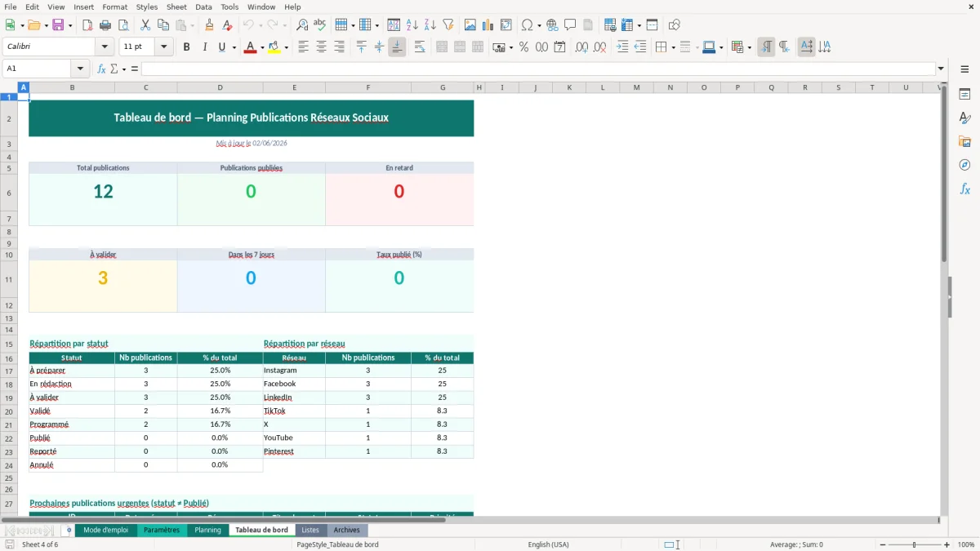Viewport: 980px width, 551px height.
Task: Open the Listes sheet tab
Action: [310, 530]
